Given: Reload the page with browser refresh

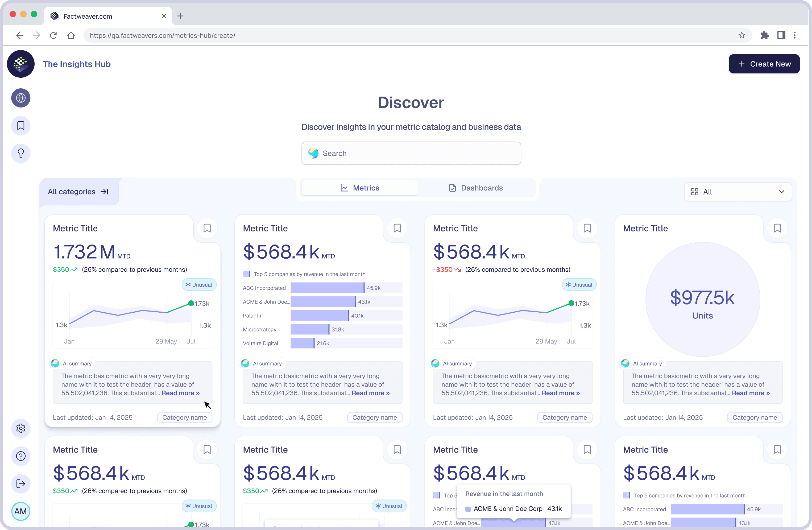Looking at the screenshot, I should [53, 35].
